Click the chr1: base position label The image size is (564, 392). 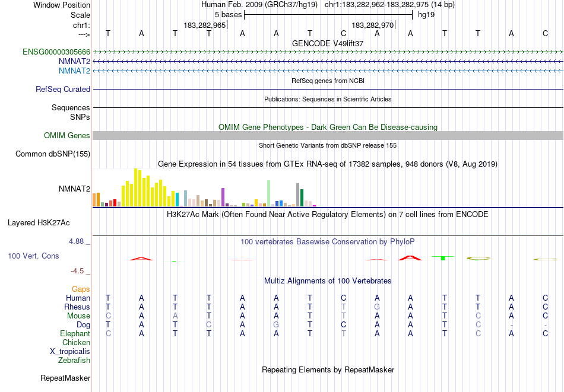point(81,25)
